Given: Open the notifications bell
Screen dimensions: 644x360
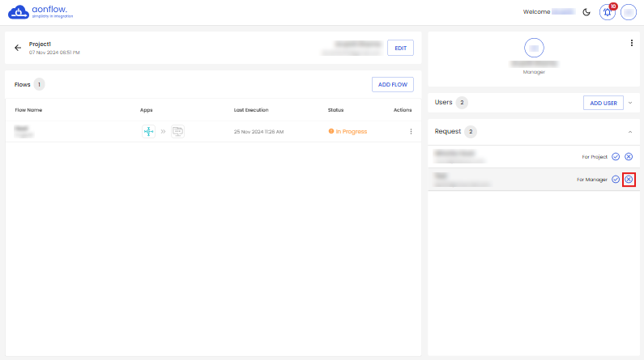Looking at the screenshot, I should point(607,12).
